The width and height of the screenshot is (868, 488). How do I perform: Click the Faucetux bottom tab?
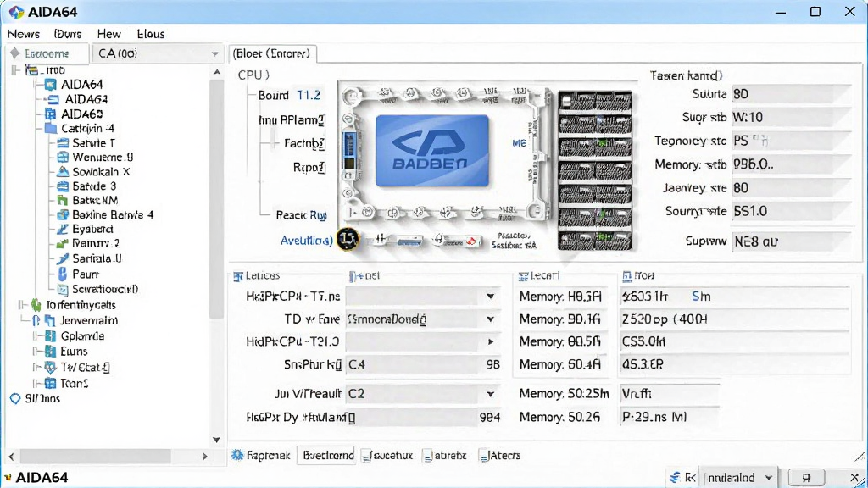tap(387, 455)
